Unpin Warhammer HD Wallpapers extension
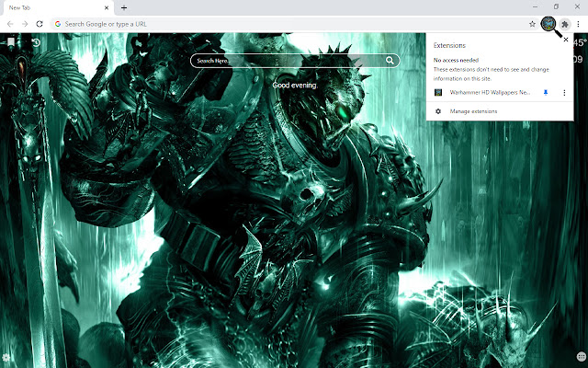This screenshot has height=368, width=588. coord(546,92)
